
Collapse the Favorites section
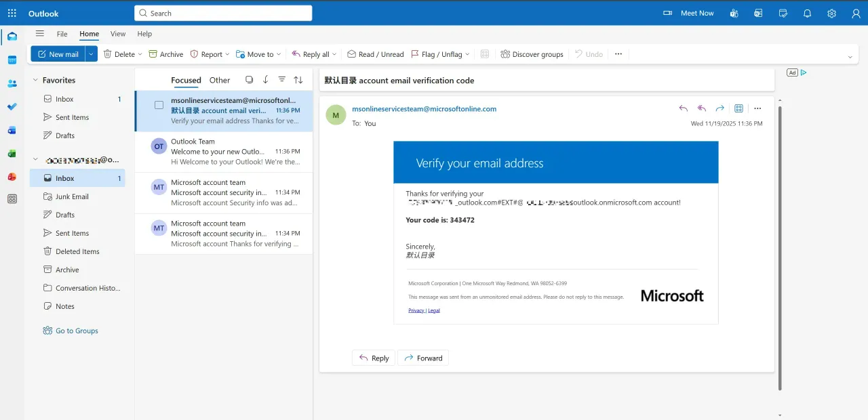coord(35,80)
